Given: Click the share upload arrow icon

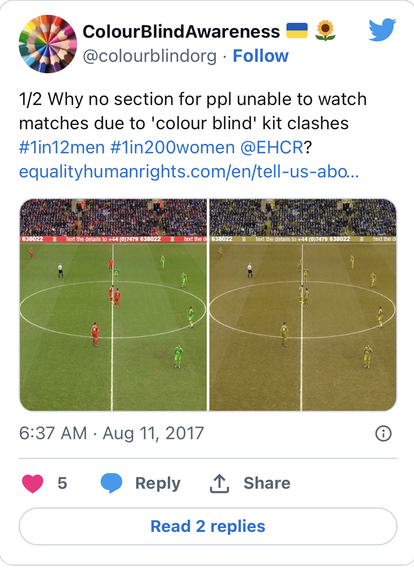Looking at the screenshot, I should coord(219,483).
